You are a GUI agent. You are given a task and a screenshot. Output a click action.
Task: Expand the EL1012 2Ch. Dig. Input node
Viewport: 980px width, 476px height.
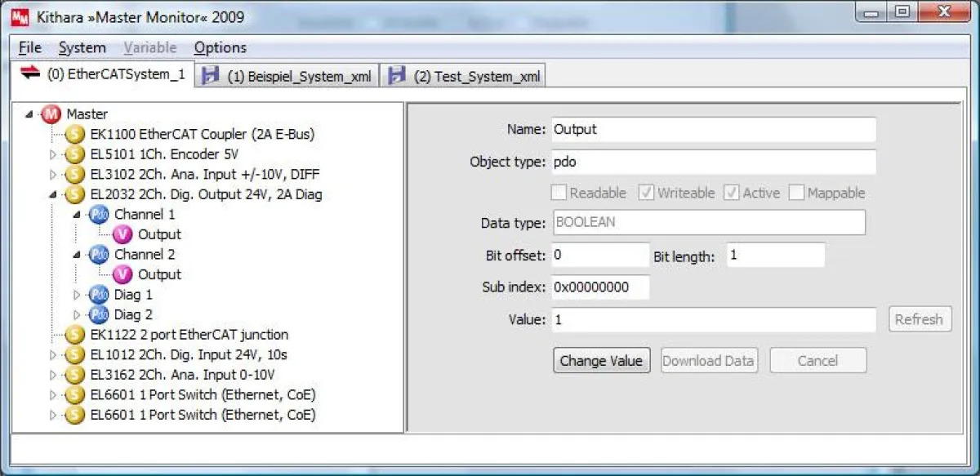54,355
